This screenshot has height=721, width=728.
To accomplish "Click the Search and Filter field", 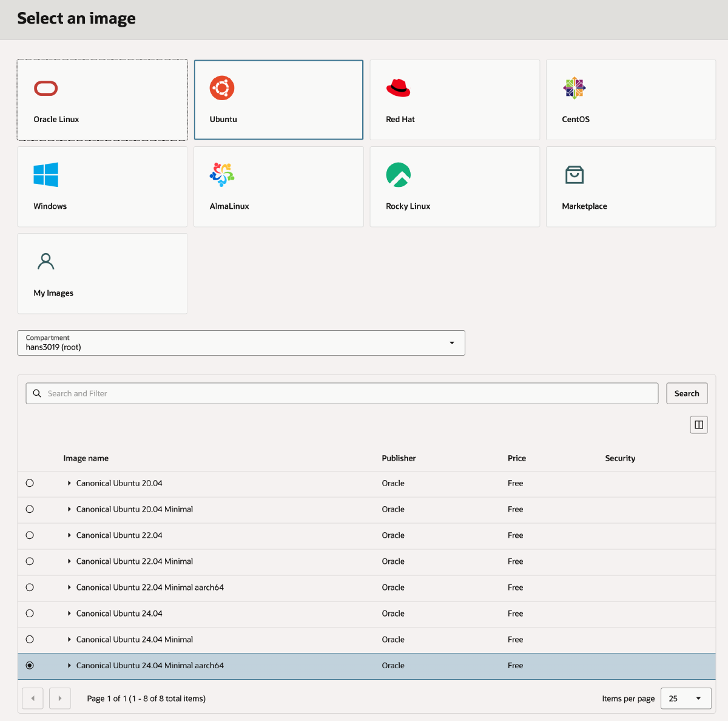I will point(342,393).
